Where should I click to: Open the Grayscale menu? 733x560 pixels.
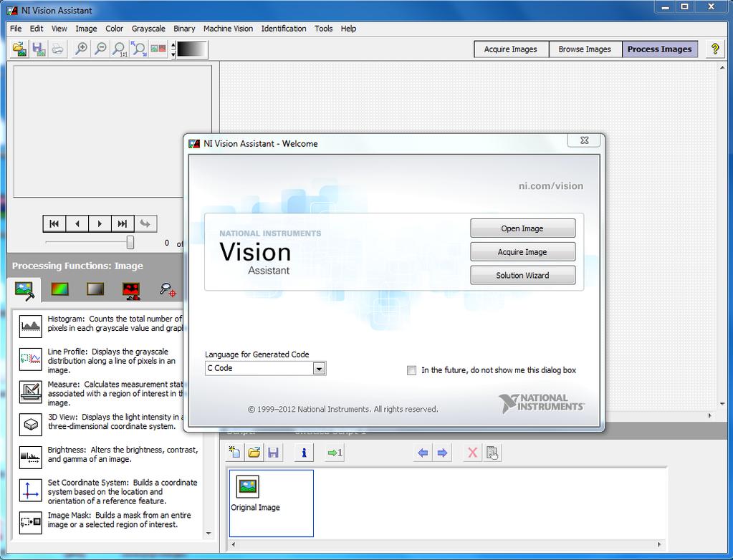point(148,29)
